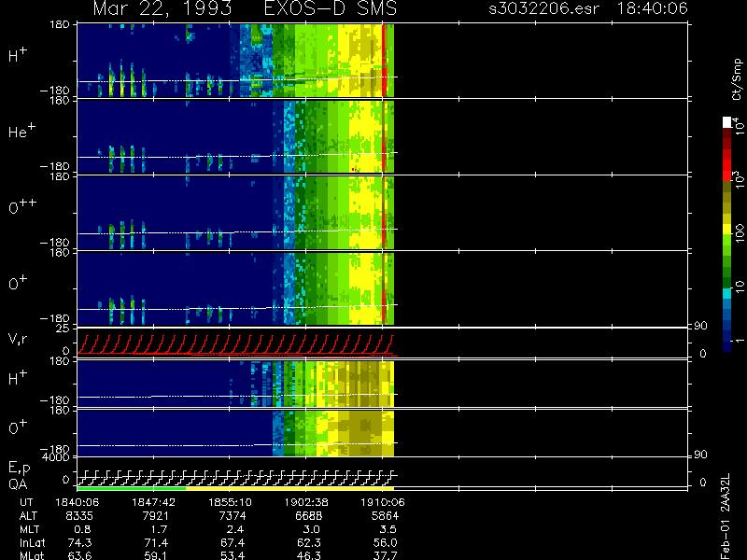
Task: Click the cyan band of the color bar
Action: point(727,293)
